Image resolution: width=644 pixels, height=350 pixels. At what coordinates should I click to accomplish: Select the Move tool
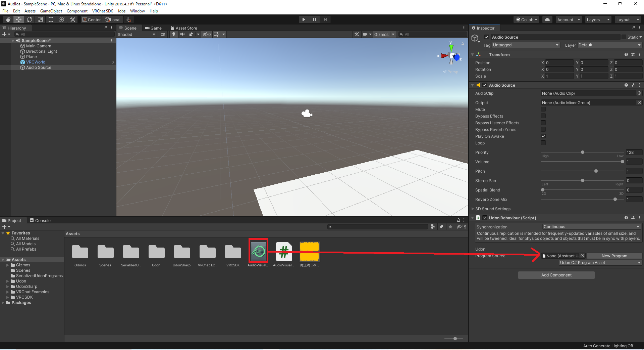coord(19,19)
